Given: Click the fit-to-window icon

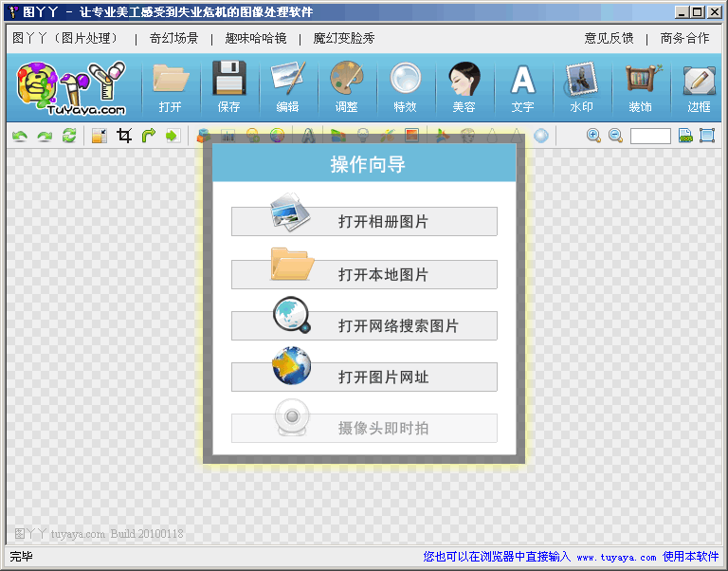Looking at the screenshot, I should pos(707,136).
